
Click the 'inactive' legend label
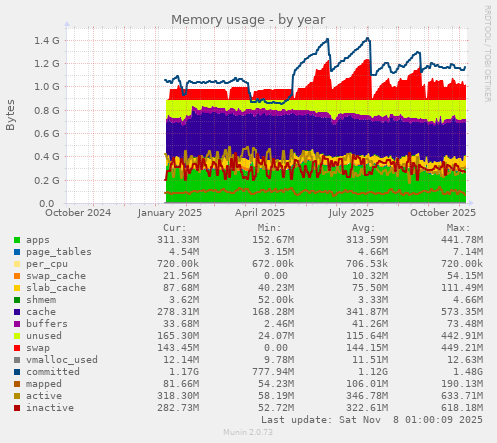[50, 408]
